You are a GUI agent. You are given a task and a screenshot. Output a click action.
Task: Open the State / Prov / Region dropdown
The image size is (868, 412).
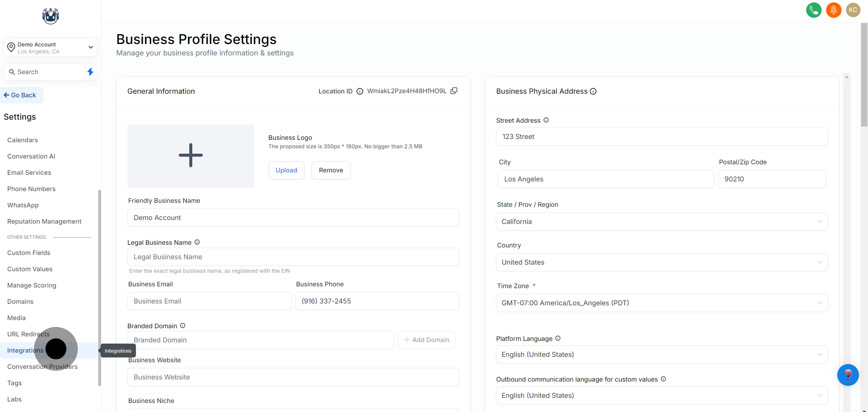[x=662, y=222]
